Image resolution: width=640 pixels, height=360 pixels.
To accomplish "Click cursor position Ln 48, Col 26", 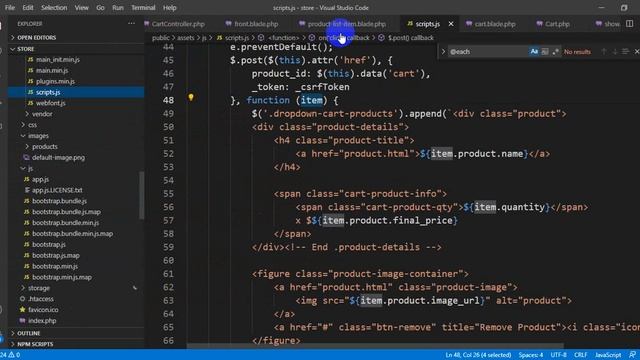I will pyautogui.click(x=478, y=355).
